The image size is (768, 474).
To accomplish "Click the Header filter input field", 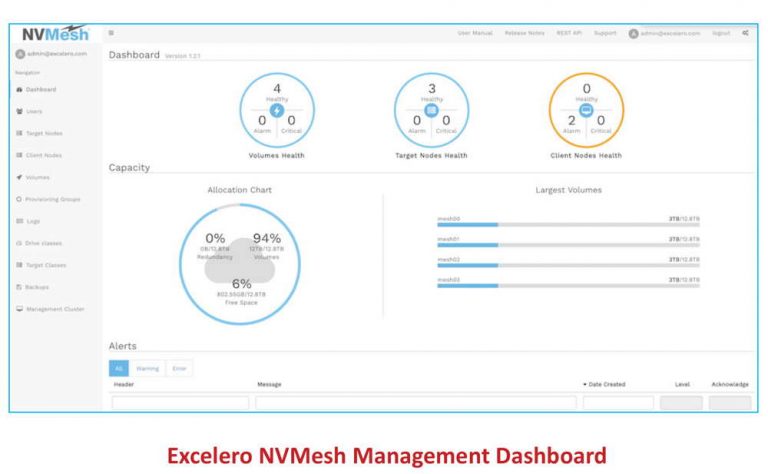I will [180, 404].
